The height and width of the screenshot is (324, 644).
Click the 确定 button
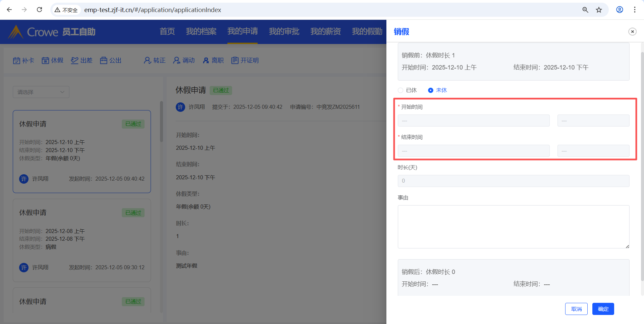click(x=603, y=309)
